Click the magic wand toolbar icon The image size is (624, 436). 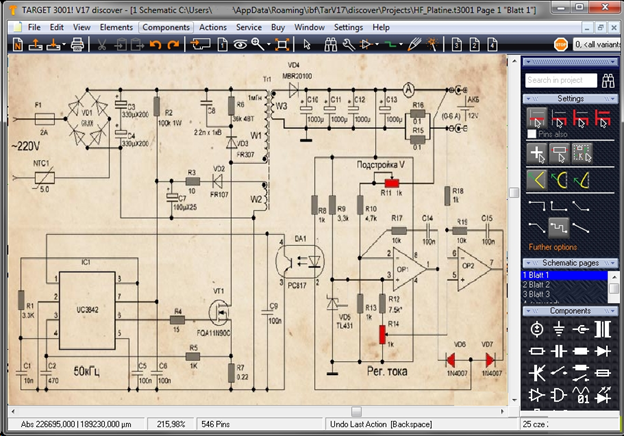pos(432,44)
